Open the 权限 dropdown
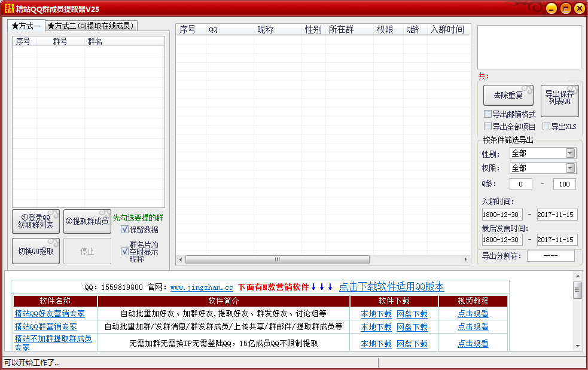The height and width of the screenshot is (370, 588). point(543,168)
